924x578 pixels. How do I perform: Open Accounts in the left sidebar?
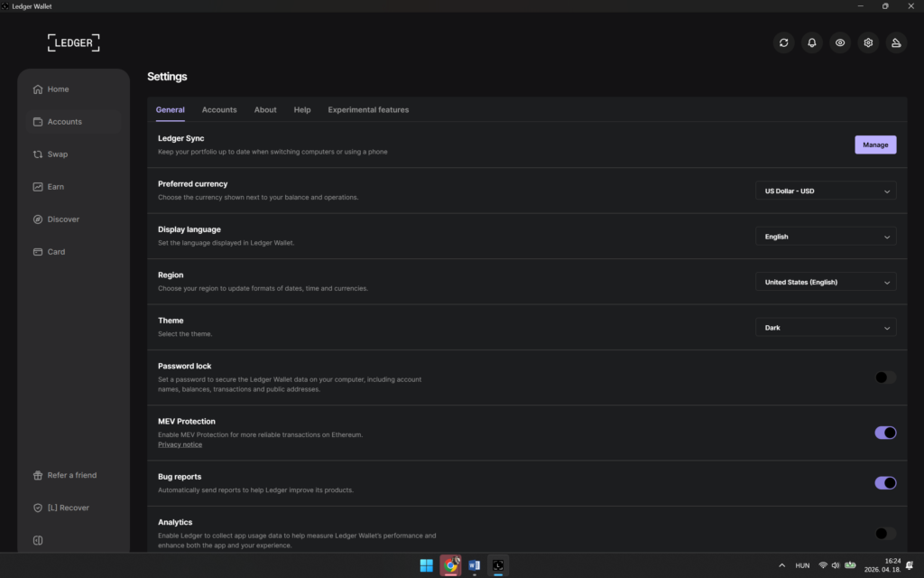click(74, 122)
